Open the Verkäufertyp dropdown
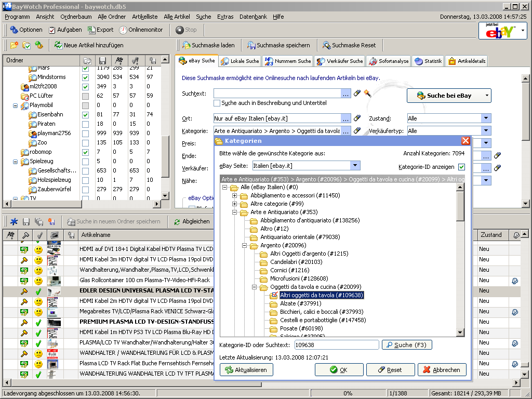This screenshot has width=532, height=399. pos(486,130)
